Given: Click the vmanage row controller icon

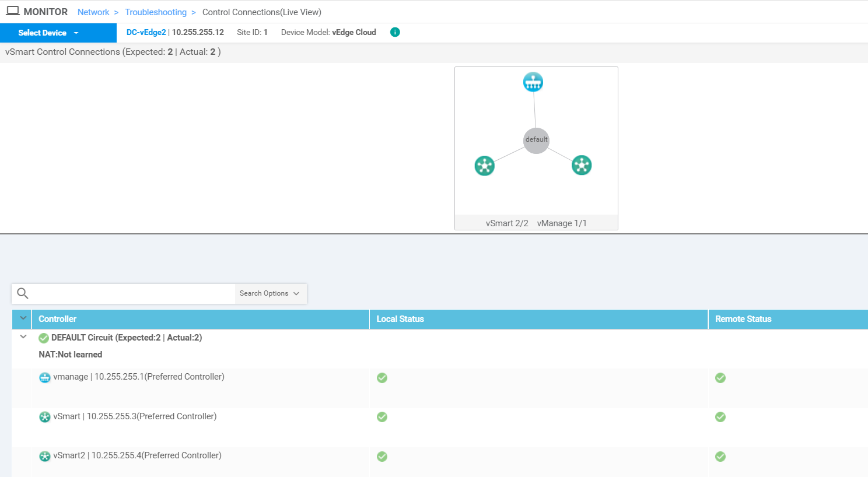Looking at the screenshot, I should point(44,377).
